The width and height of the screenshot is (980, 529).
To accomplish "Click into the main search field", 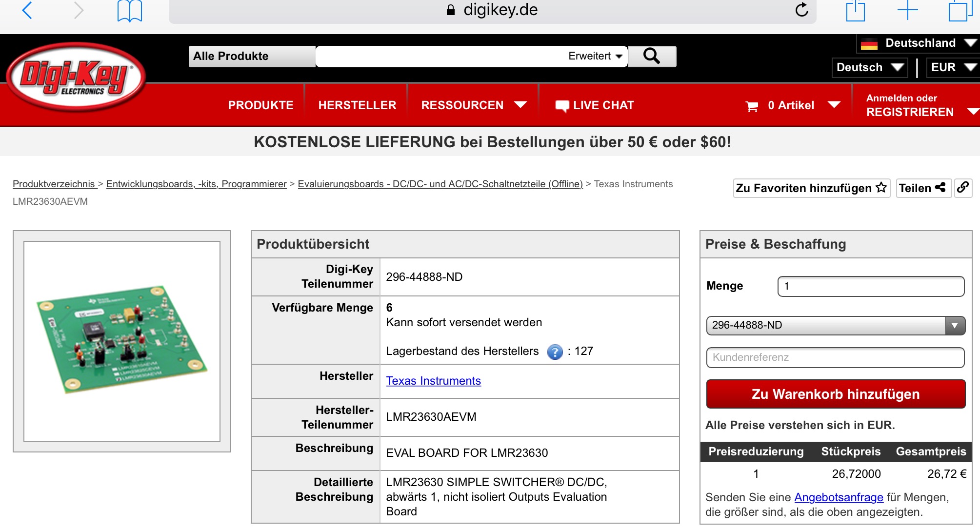I will [x=439, y=56].
